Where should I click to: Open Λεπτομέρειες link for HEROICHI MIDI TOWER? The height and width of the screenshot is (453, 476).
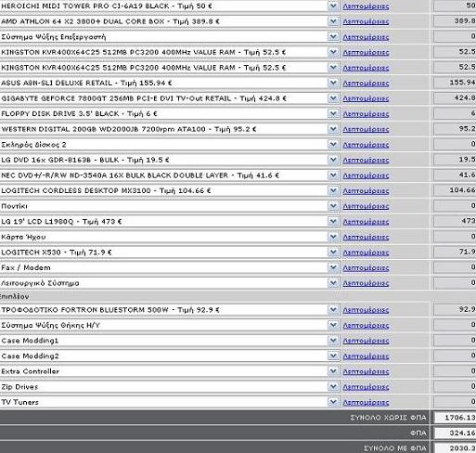[366, 6]
